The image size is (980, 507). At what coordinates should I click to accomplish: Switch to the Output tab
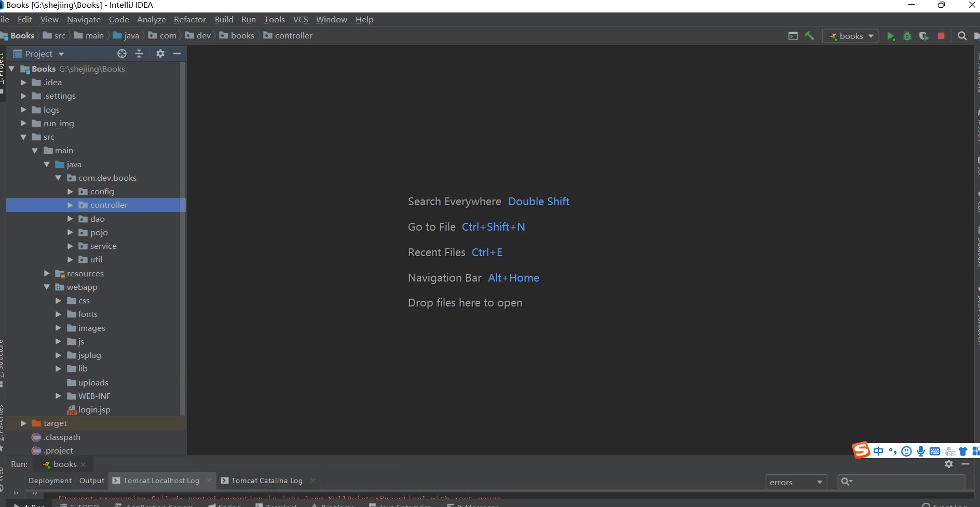pos(92,481)
